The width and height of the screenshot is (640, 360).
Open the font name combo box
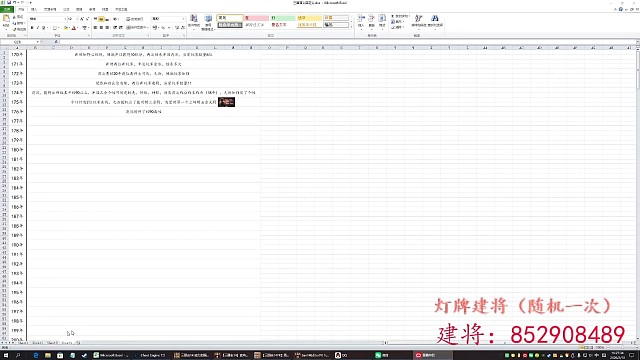(x=47, y=19)
